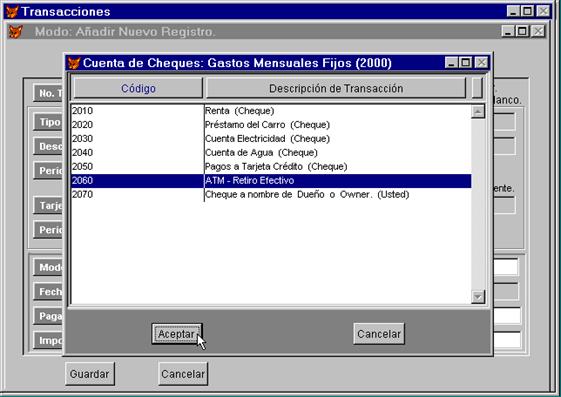This screenshot has width=561, height=397.
Task: Click Cancelar next to Guardar
Action: pyautogui.click(x=183, y=374)
